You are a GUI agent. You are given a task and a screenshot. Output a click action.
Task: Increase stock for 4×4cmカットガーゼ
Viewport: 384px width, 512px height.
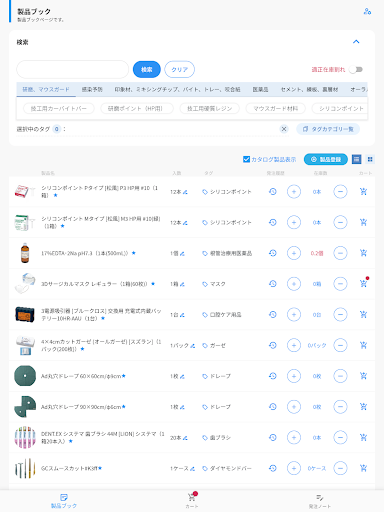pos(294,345)
